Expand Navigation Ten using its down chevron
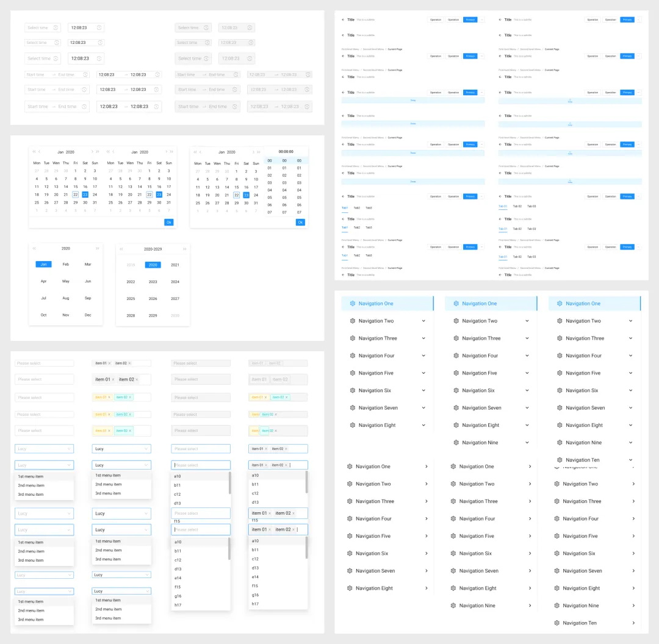Viewport: 659px width, 644px height. tap(631, 460)
